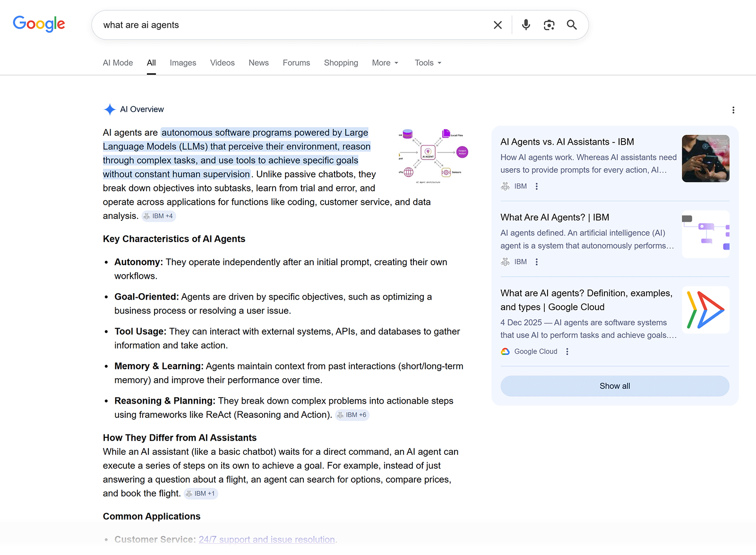Open the 'What Are AI Agents? | IBM' result
The width and height of the screenshot is (756, 555).
[554, 217]
